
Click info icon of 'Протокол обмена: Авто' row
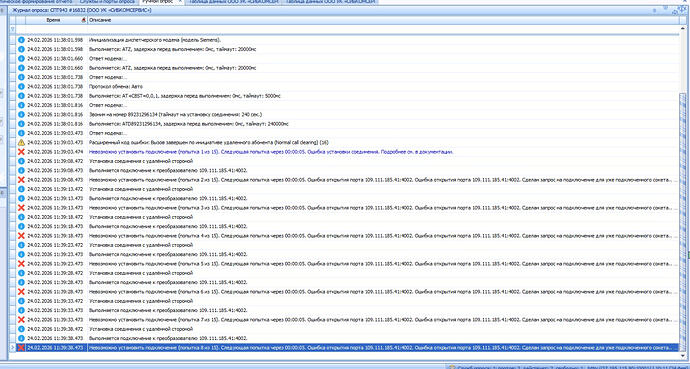(21, 87)
